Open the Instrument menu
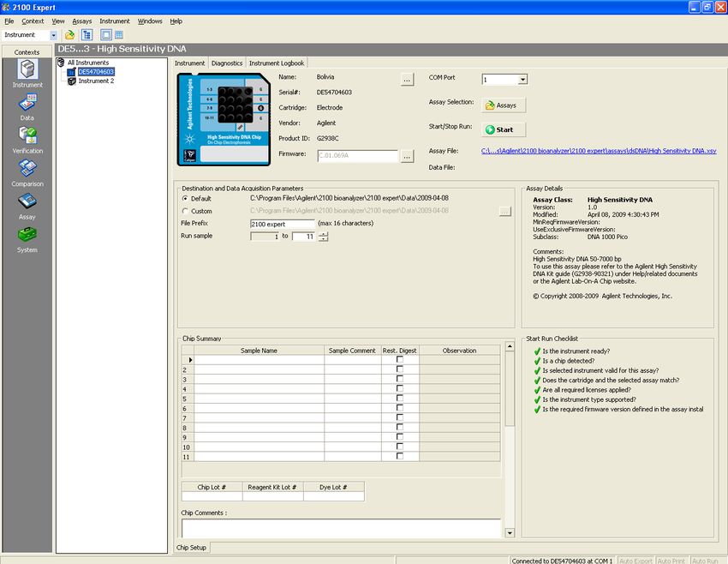 coord(114,21)
